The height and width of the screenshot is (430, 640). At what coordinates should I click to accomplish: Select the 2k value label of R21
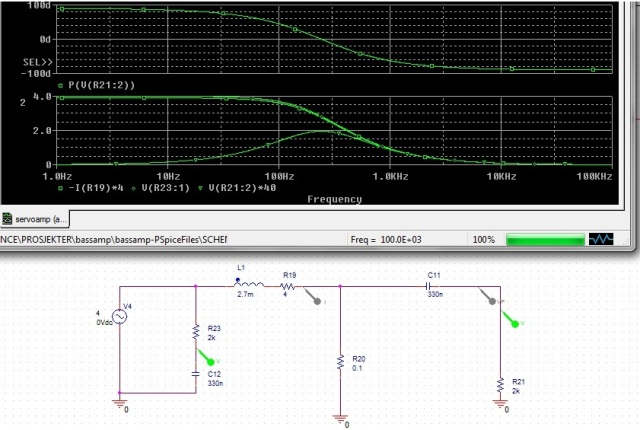point(516,391)
